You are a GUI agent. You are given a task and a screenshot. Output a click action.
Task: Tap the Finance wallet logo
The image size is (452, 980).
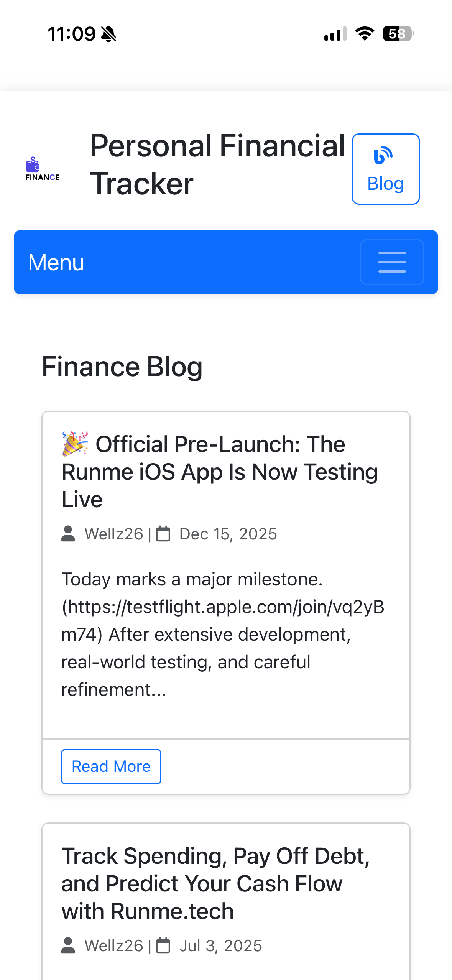tap(42, 169)
